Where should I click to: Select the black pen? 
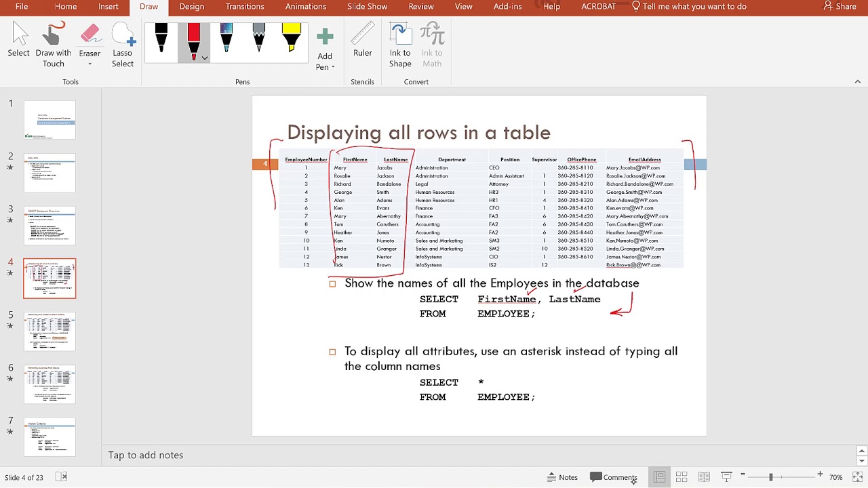tap(161, 39)
